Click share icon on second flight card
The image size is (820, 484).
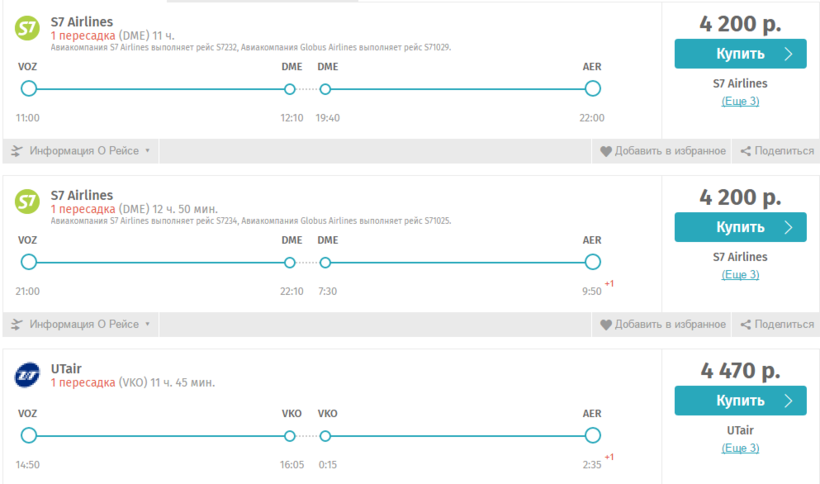(x=745, y=324)
